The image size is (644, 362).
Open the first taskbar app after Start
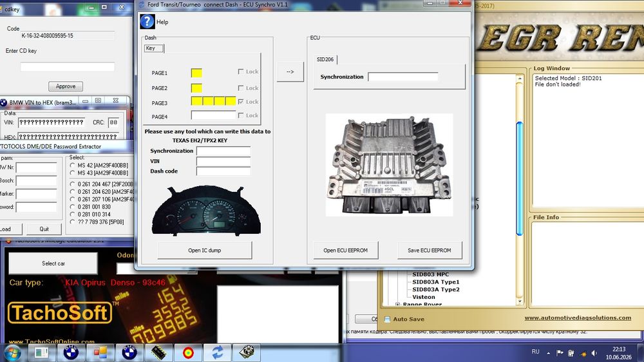(x=41, y=352)
